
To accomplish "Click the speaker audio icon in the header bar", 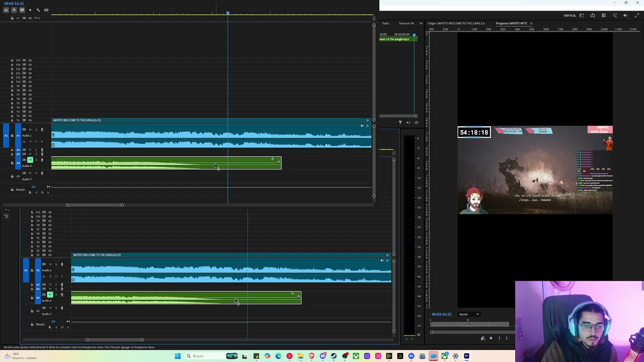I will tap(626, 16).
